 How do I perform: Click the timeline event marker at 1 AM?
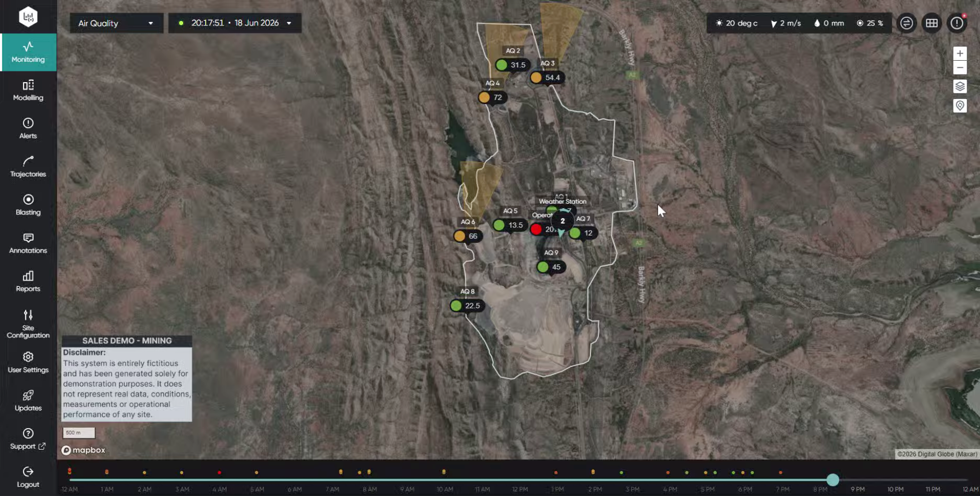107,472
